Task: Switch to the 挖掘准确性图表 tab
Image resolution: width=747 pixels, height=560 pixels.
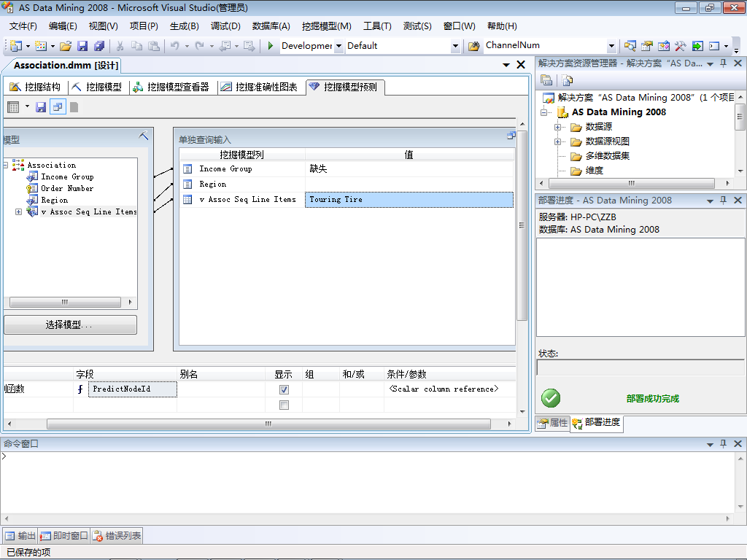Action: coord(260,87)
